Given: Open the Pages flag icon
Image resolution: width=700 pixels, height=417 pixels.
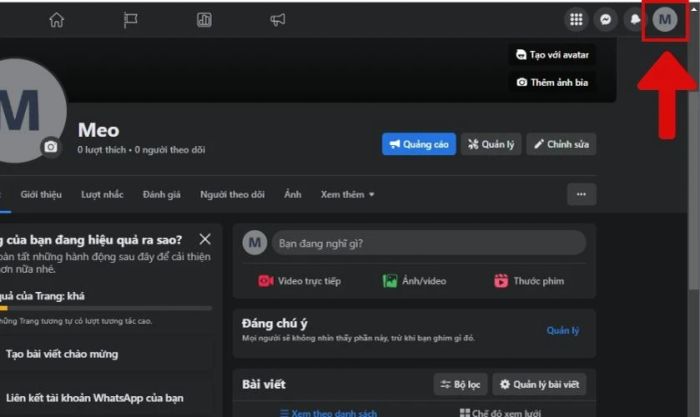Looking at the screenshot, I should click(x=130, y=20).
